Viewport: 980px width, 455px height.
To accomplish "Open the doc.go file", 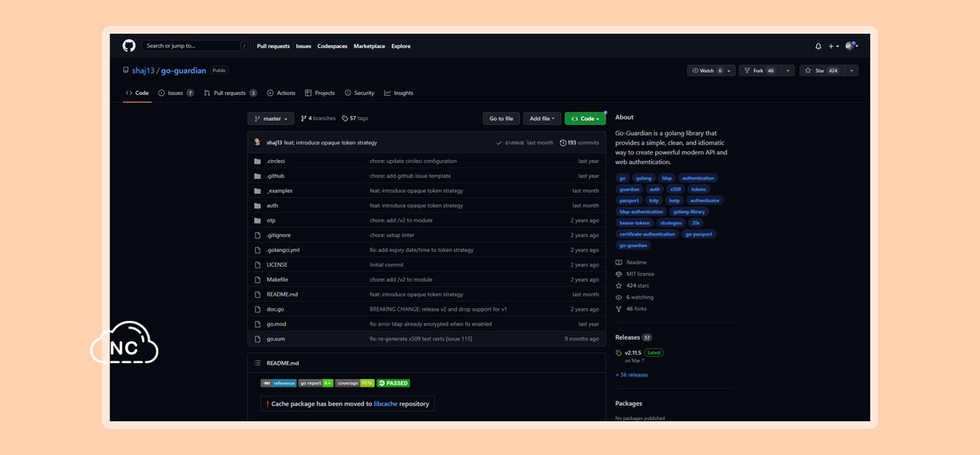I will [275, 309].
